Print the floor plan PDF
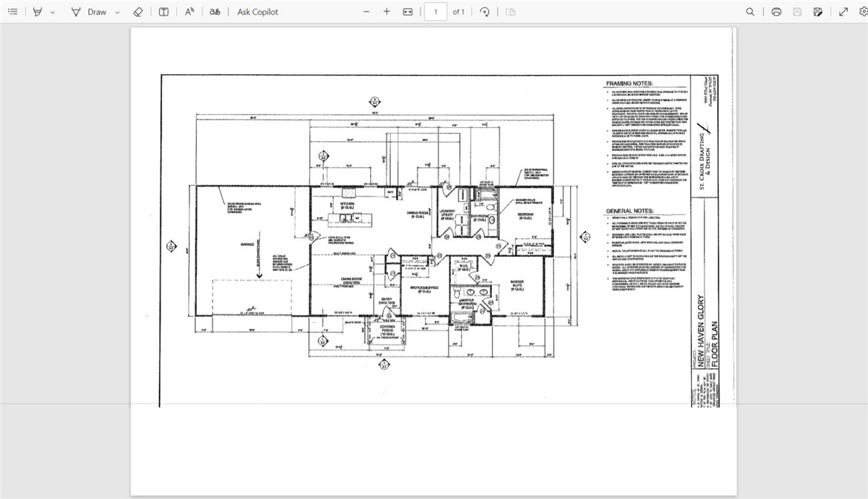This screenshot has height=499, width=868. coord(777,12)
